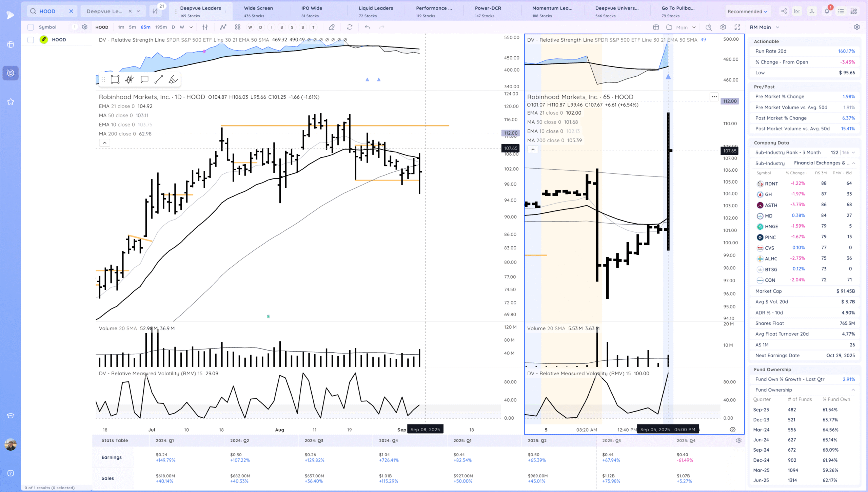Open the line chart view icon in top bar
The width and height of the screenshot is (868, 492).
797,11
